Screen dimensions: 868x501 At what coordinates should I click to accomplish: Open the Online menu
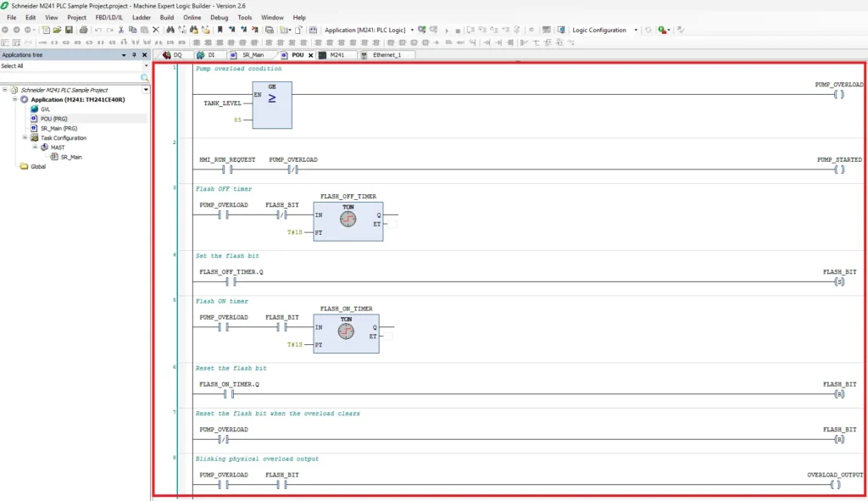point(192,18)
